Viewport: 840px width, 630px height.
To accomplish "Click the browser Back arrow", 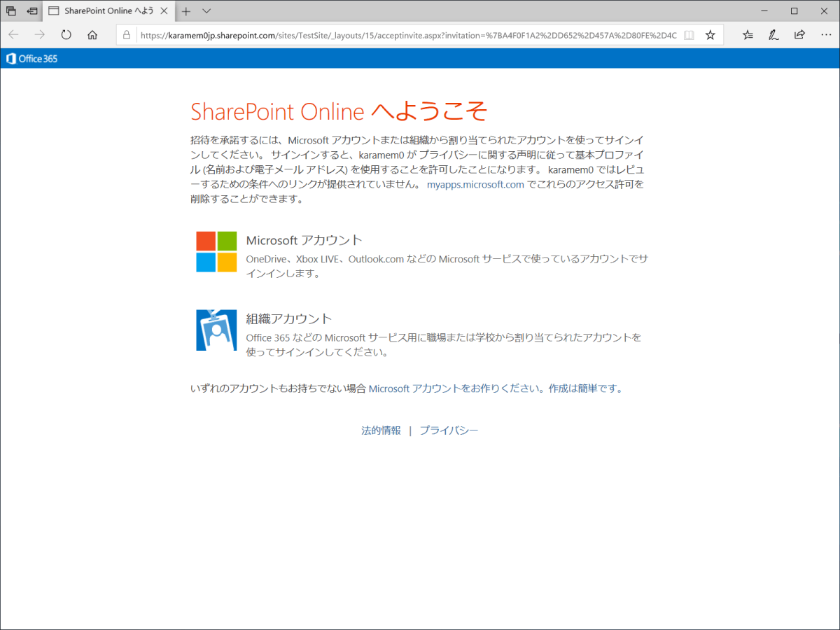I will click(x=14, y=35).
